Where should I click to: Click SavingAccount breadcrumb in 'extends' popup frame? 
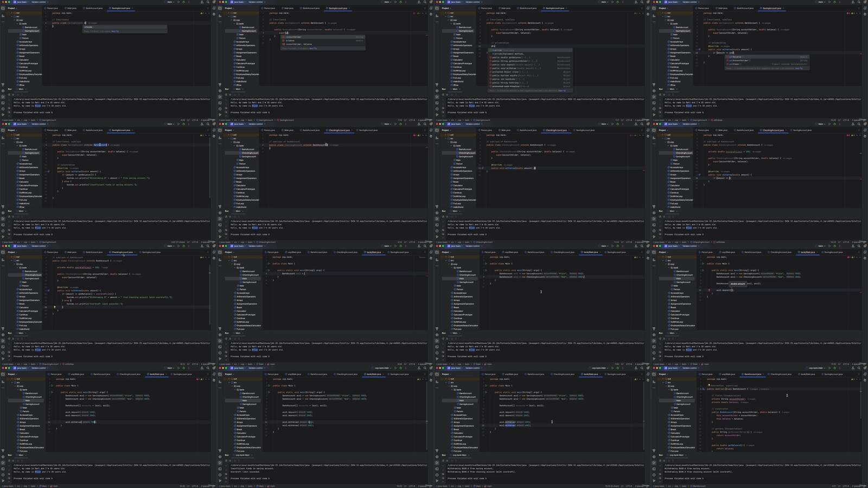[x=48, y=120]
